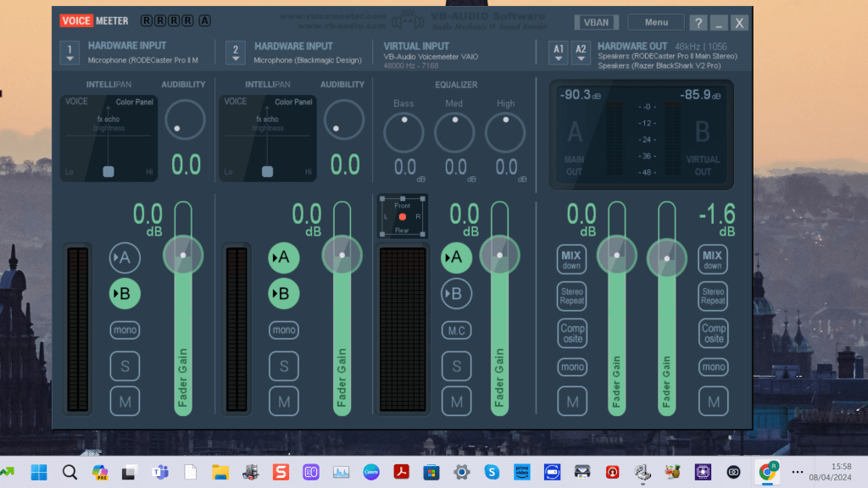
Task: Open taskbar Search
Action: [70, 472]
